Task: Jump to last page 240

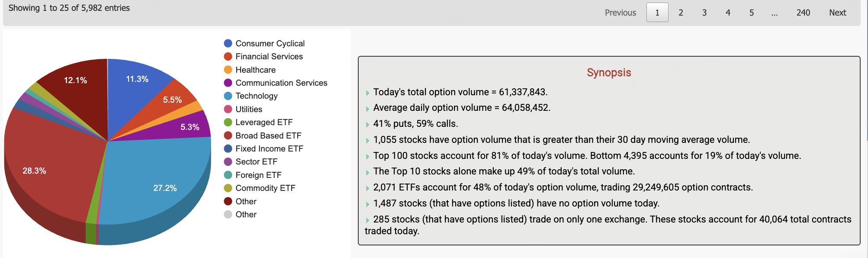Action: click(803, 13)
